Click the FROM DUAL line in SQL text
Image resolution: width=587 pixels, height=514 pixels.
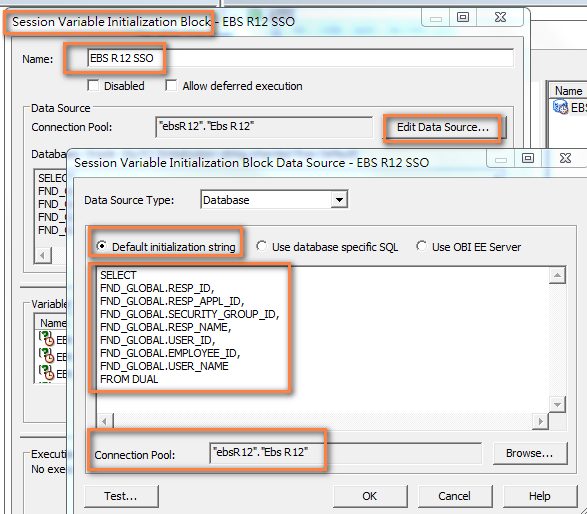pyautogui.click(x=129, y=379)
